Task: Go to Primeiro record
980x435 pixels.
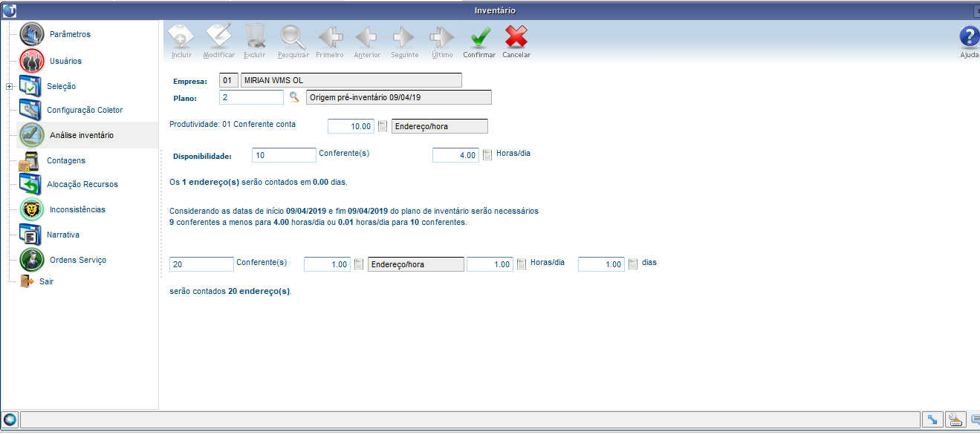Action: point(330,41)
